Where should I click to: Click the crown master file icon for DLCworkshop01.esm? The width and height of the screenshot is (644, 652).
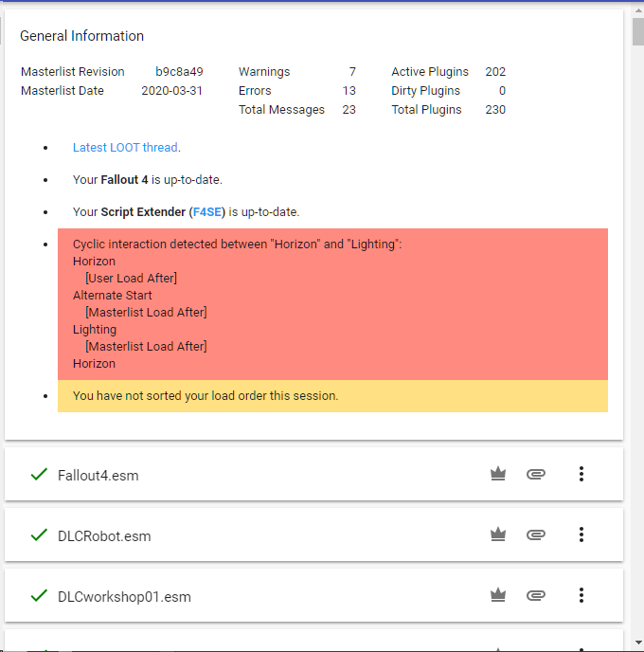[x=498, y=595]
